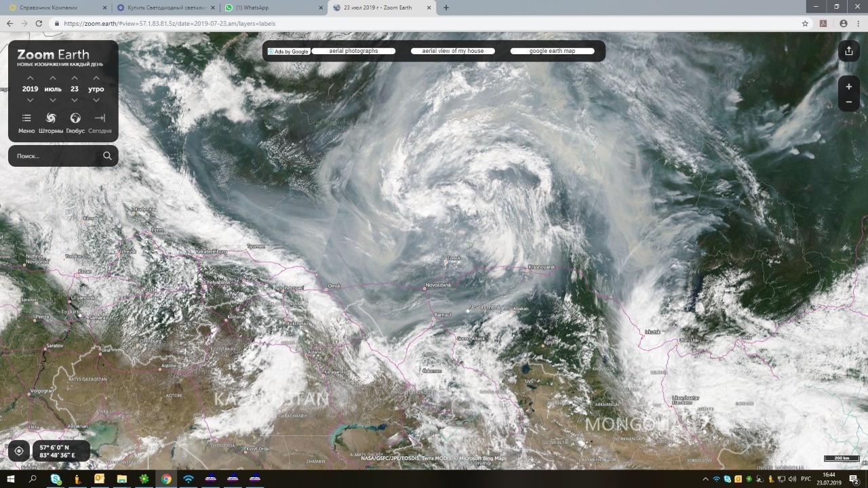868x488 pixels.
Task: Click the РУС language indicator
Action: [807, 479]
